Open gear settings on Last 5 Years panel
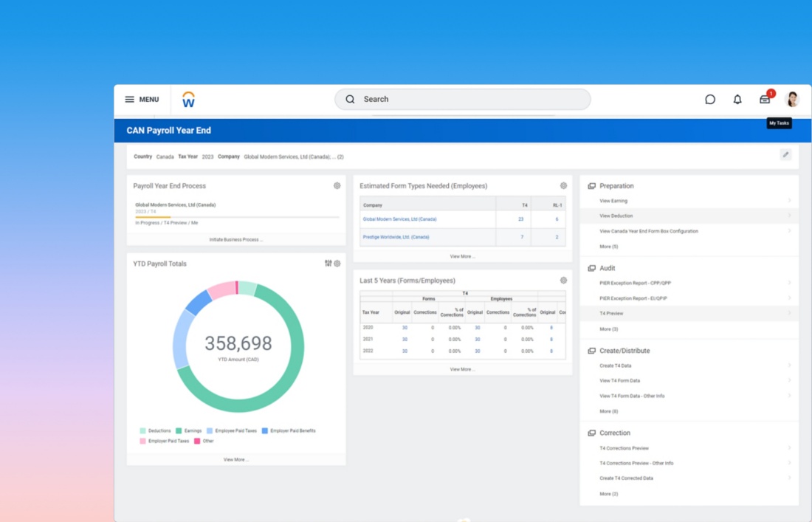This screenshot has height=522, width=812. pyautogui.click(x=563, y=281)
